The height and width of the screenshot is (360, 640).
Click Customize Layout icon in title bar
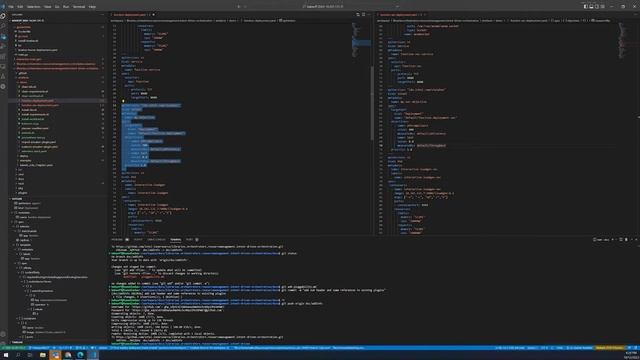tap(602, 7)
